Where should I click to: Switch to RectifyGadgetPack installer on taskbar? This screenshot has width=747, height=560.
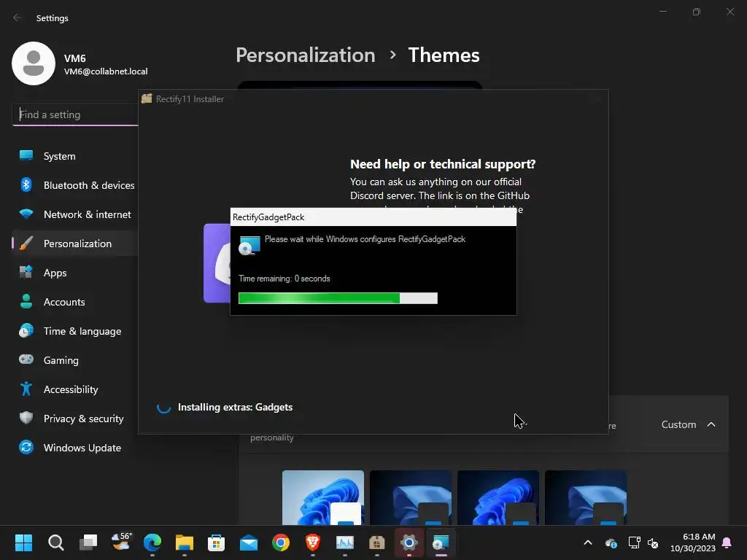pos(441,542)
